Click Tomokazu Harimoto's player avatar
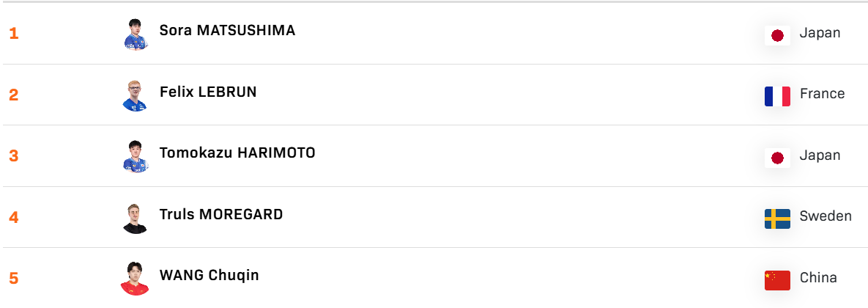 [135, 156]
